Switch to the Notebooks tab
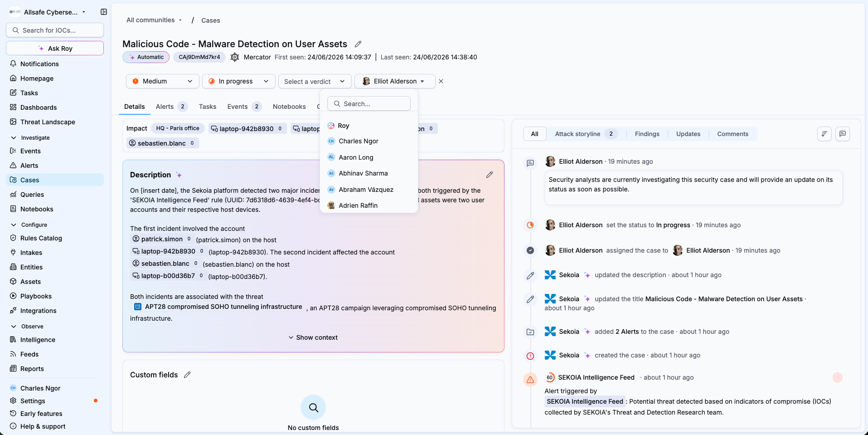Image resolution: width=868 pixels, height=435 pixels. pyautogui.click(x=289, y=107)
